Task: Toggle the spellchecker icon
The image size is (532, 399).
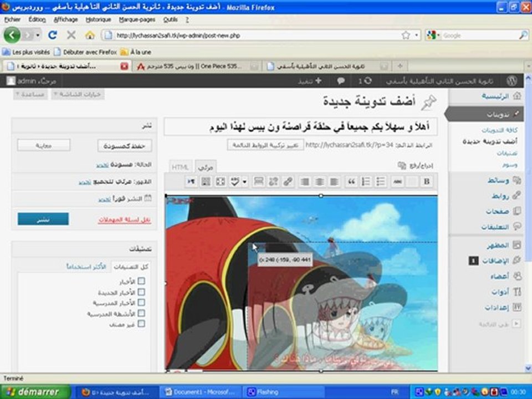Action: (235, 182)
